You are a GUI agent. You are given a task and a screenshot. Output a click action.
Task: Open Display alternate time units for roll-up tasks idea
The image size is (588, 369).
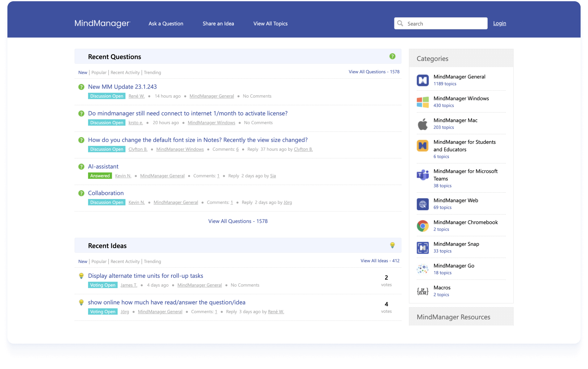145,276
